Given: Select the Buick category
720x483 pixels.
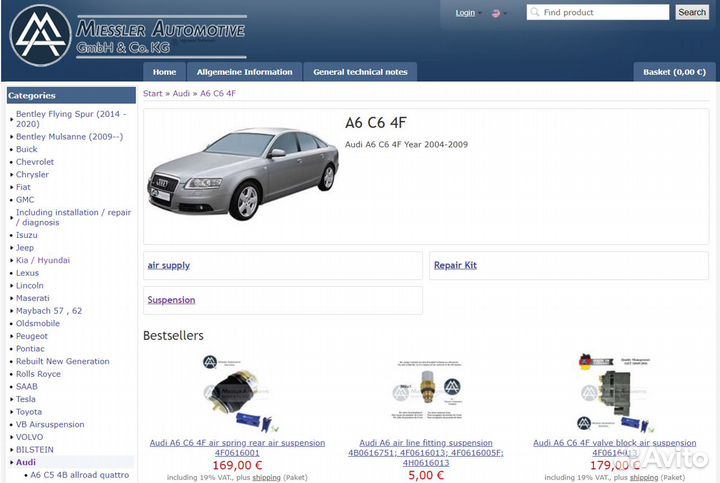Looking at the screenshot, I should (x=27, y=149).
